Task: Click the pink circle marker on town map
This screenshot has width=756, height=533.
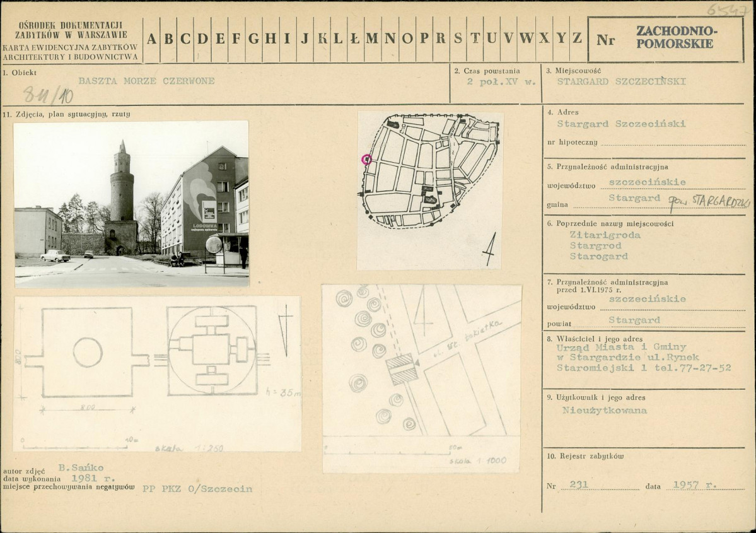Action: (366, 159)
